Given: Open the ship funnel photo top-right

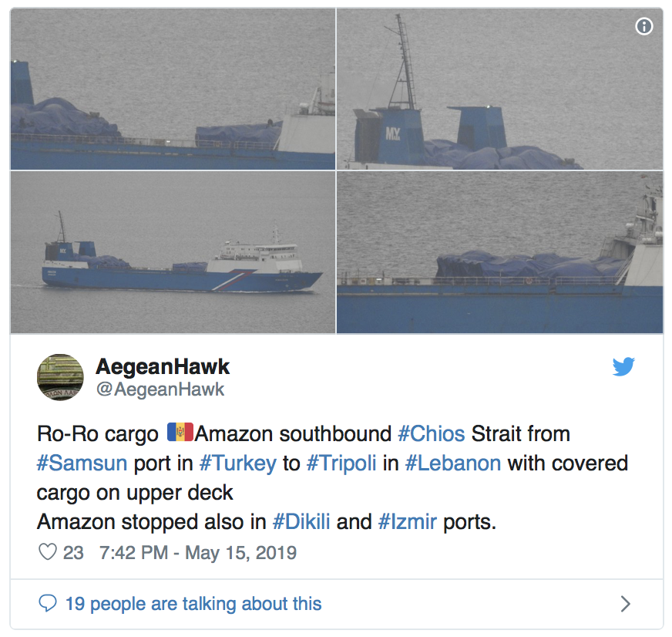Looking at the screenshot, I should [499, 89].
